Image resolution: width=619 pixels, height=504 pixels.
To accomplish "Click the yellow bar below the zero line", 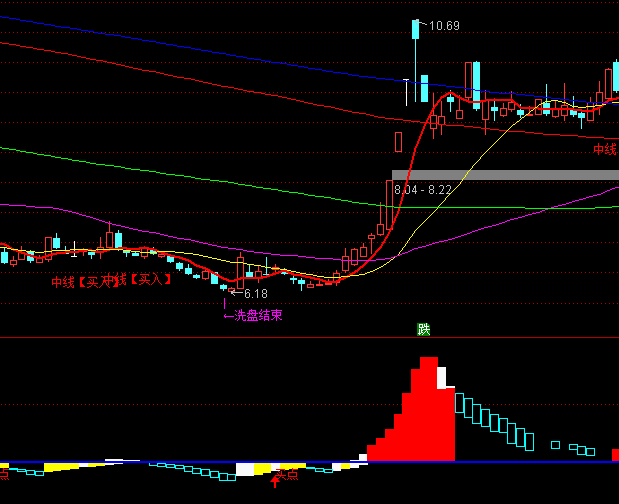I will (260, 468).
